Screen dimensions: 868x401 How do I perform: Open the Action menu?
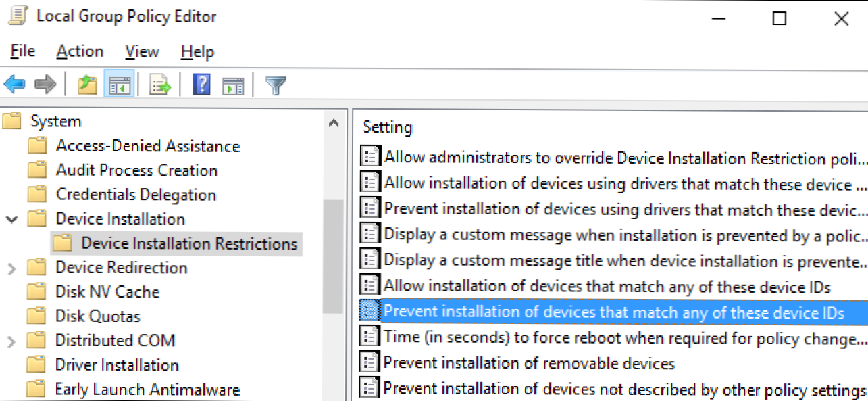pos(80,51)
